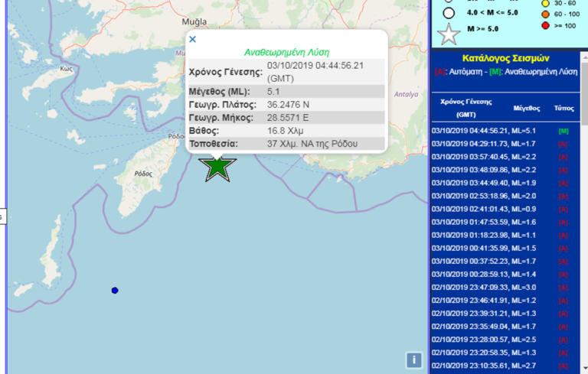588x374 pixels.
Task: Click the earthquake catalog vertical scrollbar
Action: 583,229
